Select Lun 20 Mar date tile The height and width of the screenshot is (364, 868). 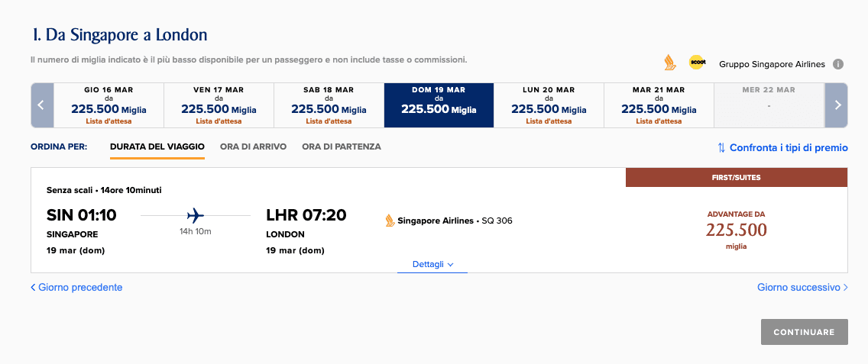(549, 105)
